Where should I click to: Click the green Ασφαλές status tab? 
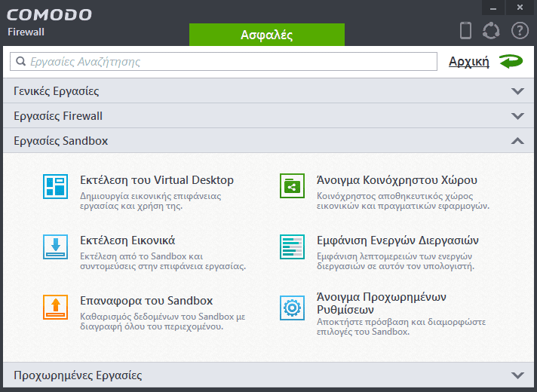coord(267,35)
